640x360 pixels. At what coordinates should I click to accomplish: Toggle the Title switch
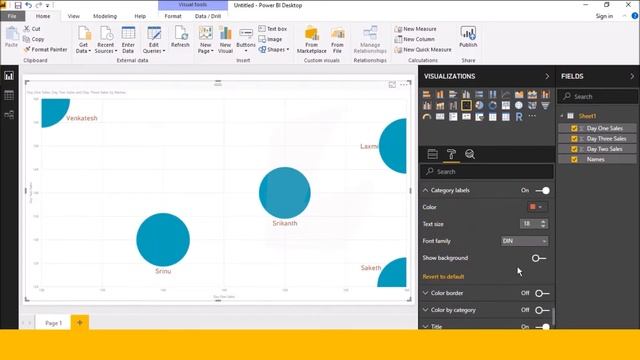point(542,327)
